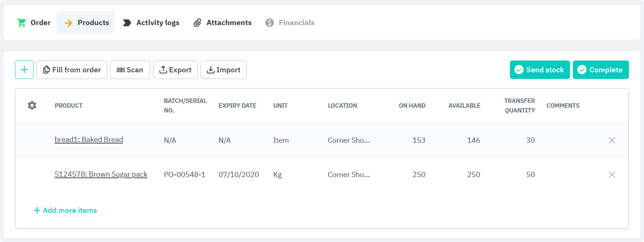Viewport: 644px width, 242px height.
Task: Remove the Baked Bread row
Action: pyautogui.click(x=612, y=140)
